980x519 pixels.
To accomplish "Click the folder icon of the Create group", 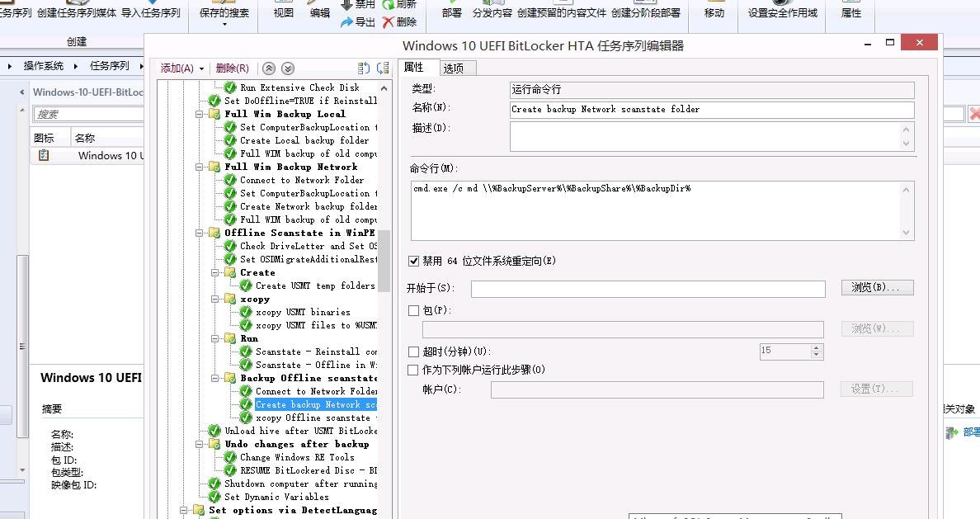I will (230, 272).
